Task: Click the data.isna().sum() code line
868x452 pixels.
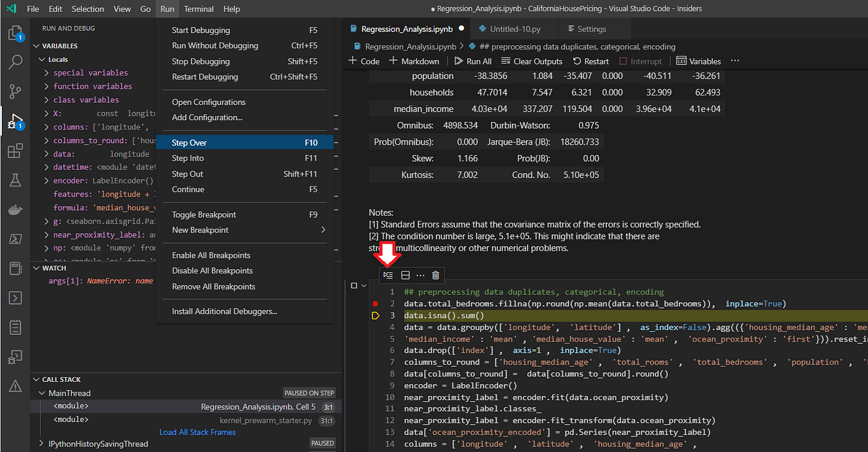Action: 443,316
